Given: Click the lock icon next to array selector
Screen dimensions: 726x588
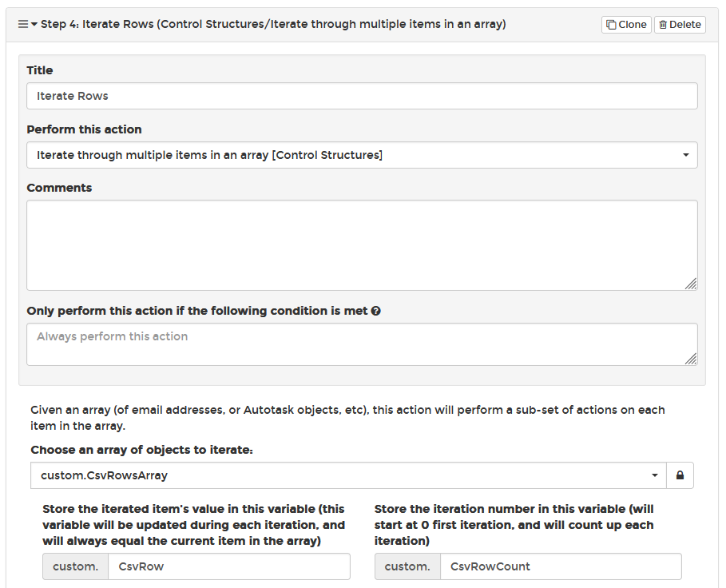Looking at the screenshot, I should coord(680,475).
